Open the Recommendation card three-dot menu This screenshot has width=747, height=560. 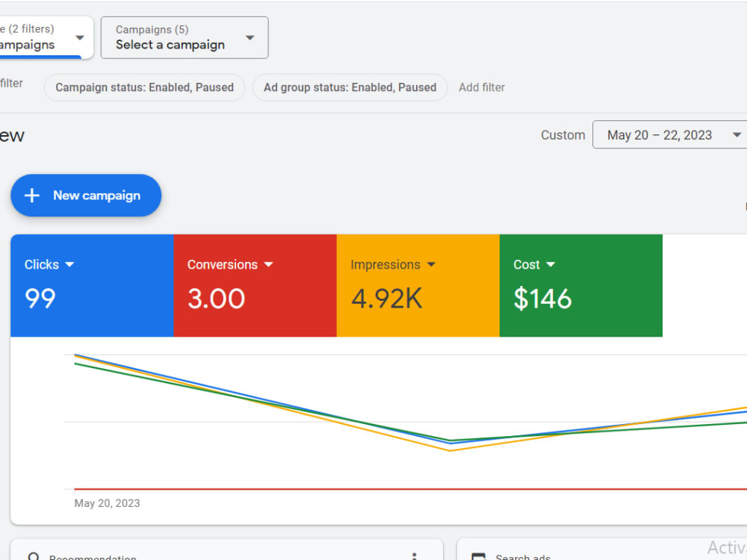[415, 556]
